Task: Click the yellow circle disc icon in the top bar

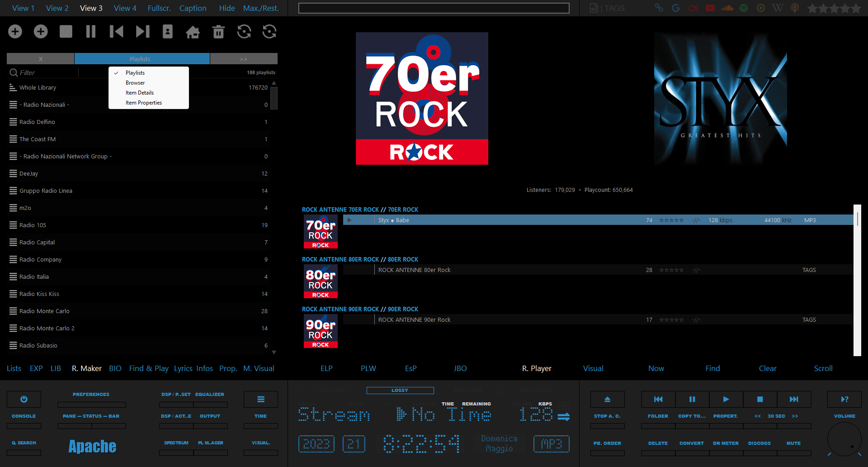Action: coord(761,8)
